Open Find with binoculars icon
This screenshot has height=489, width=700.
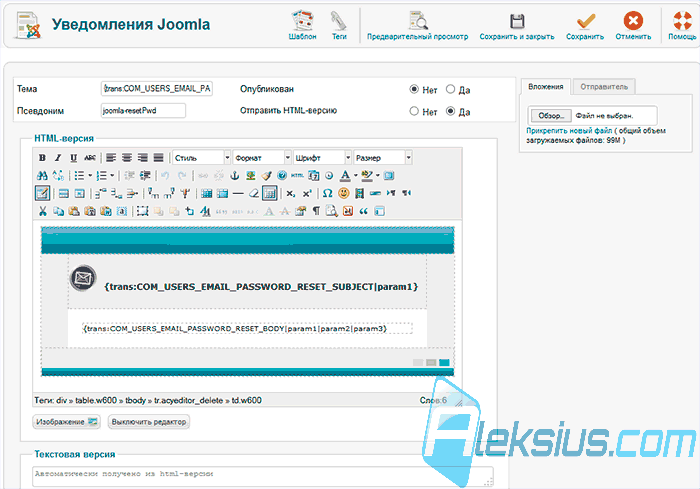(x=42, y=176)
